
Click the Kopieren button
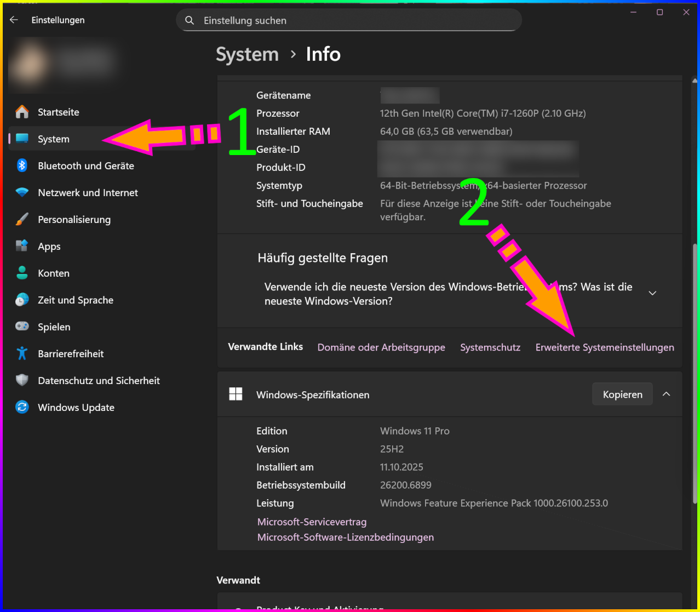(x=622, y=394)
